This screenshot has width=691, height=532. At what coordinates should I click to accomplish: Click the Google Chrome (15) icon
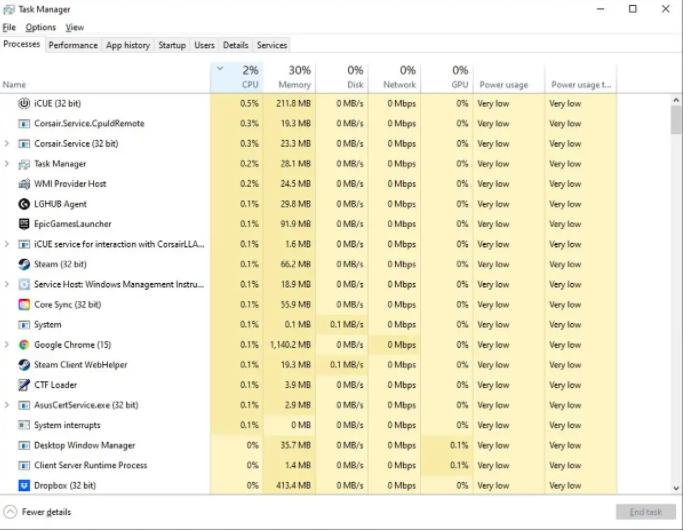pos(24,345)
